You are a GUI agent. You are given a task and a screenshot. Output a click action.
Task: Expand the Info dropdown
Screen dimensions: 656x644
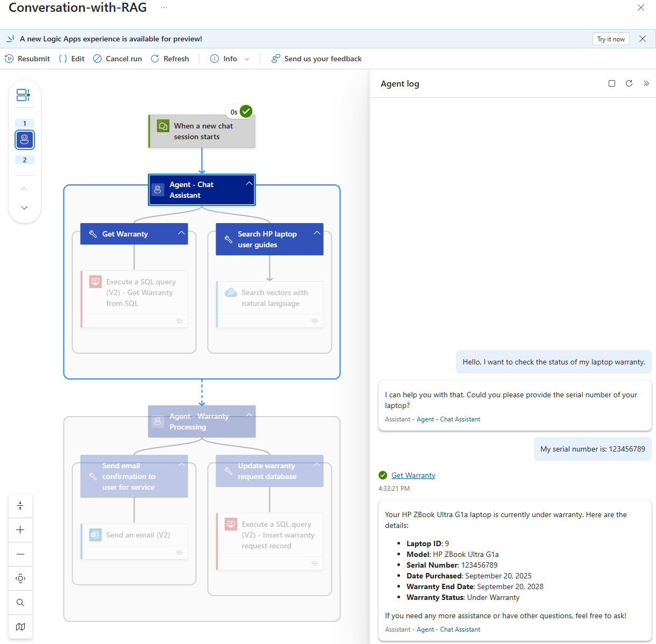point(230,59)
